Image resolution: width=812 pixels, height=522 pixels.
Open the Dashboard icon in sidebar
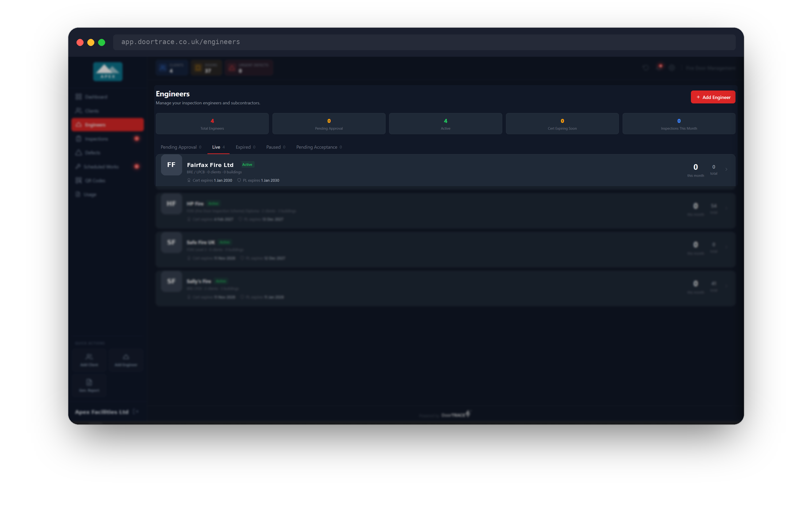pyautogui.click(x=79, y=97)
